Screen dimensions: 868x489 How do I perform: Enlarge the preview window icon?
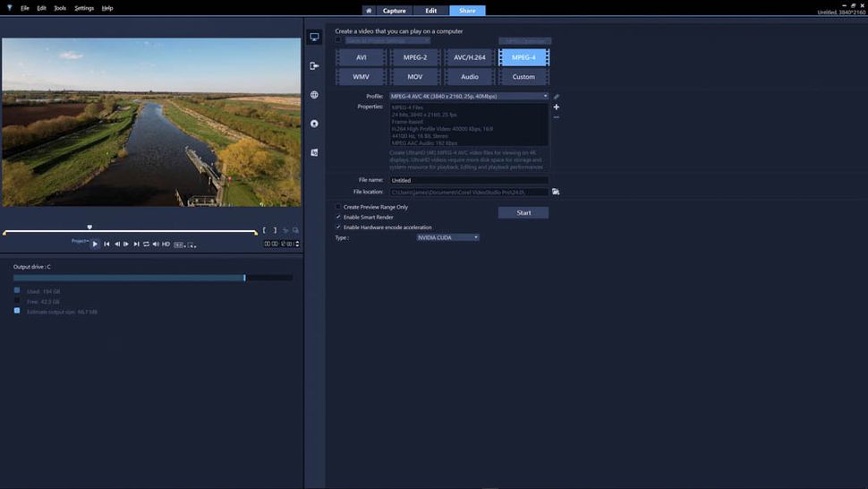[295, 230]
